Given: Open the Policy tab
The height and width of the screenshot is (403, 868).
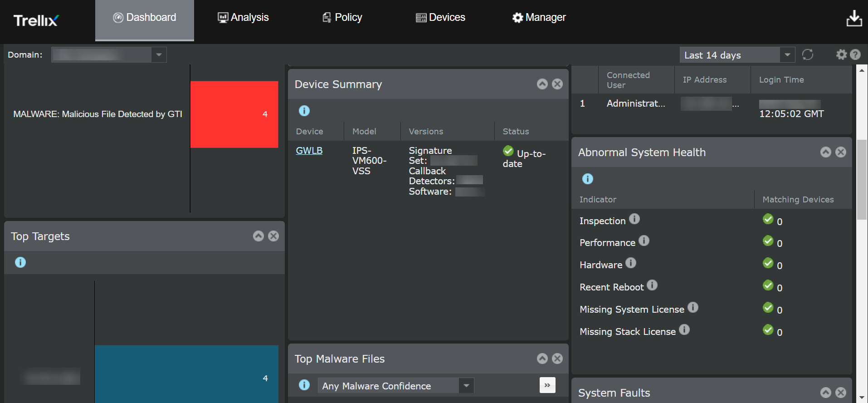Looking at the screenshot, I should (x=342, y=18).
